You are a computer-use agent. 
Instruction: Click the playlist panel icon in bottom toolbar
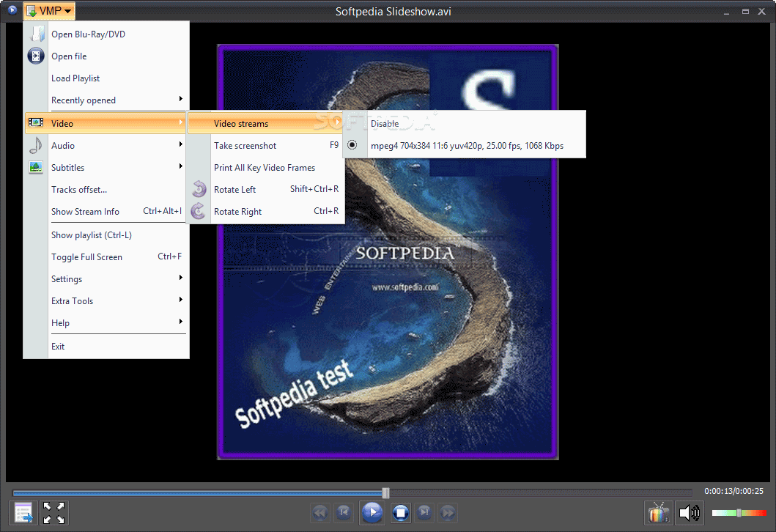point(23,513)
